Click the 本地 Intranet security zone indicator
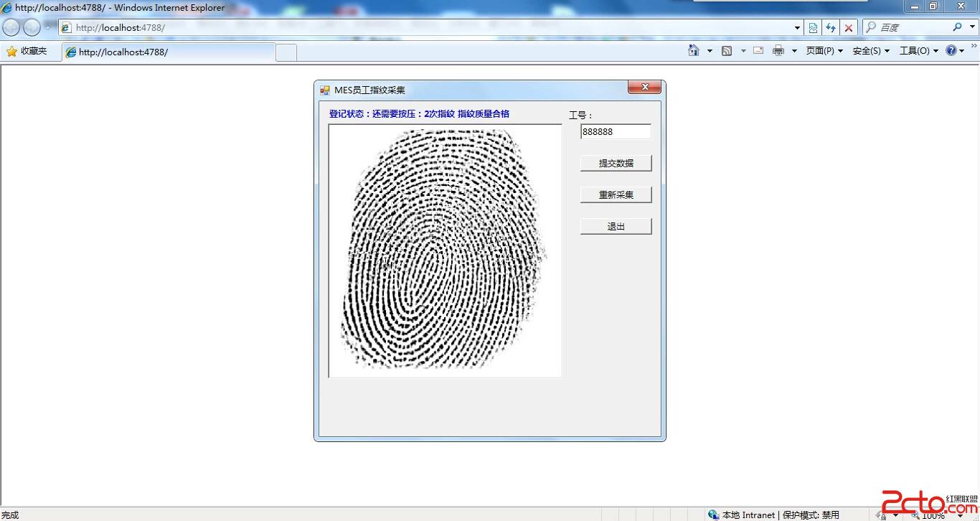This screenshot has height=521, width=980. click(773, 515)
